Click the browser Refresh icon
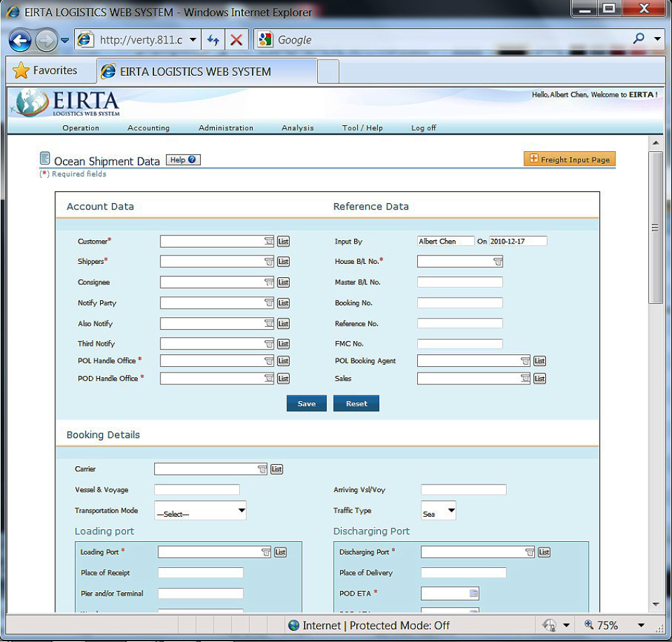Screen dimensions: 672x642 213,40
